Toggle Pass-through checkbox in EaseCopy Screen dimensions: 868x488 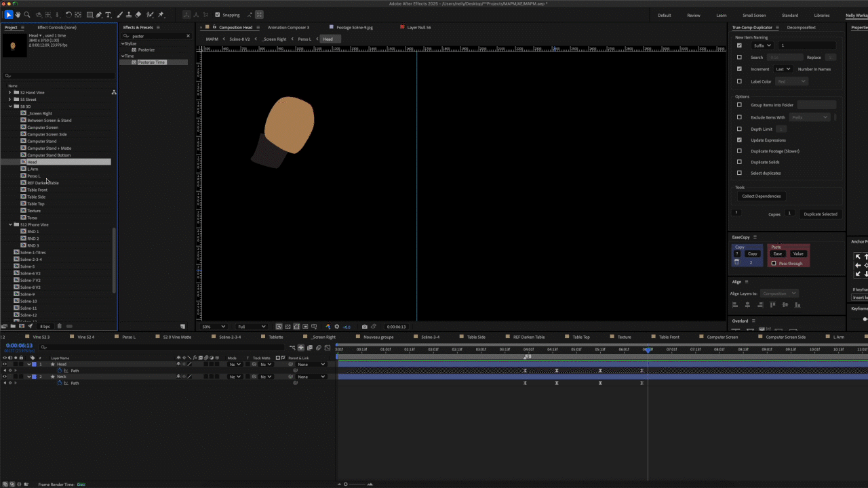[x=774, y=264]
